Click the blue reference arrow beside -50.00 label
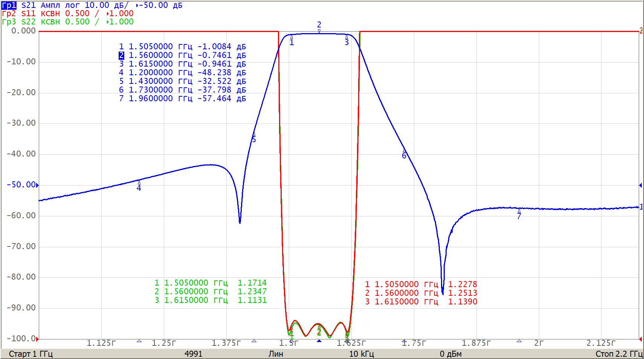The height and width of the screenshot is (359, 644). coord(37,185)
